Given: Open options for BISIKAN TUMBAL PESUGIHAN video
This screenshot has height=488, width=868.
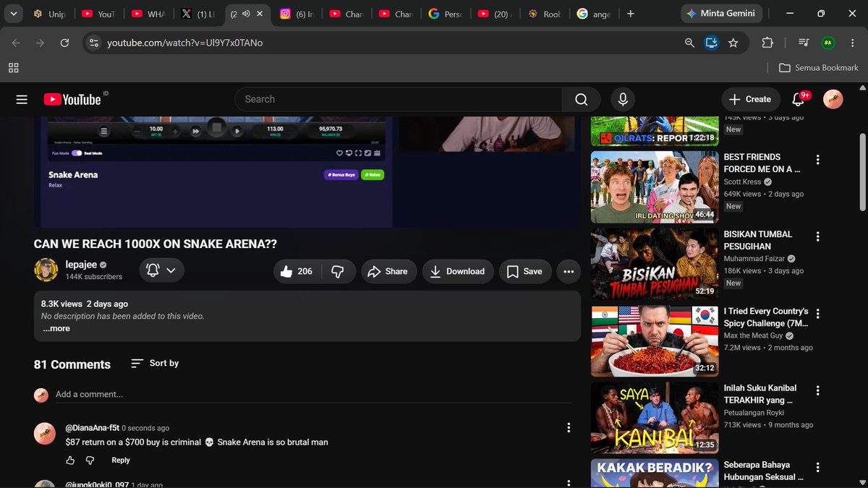Looking at the screenshot, I should click(818, 236).
